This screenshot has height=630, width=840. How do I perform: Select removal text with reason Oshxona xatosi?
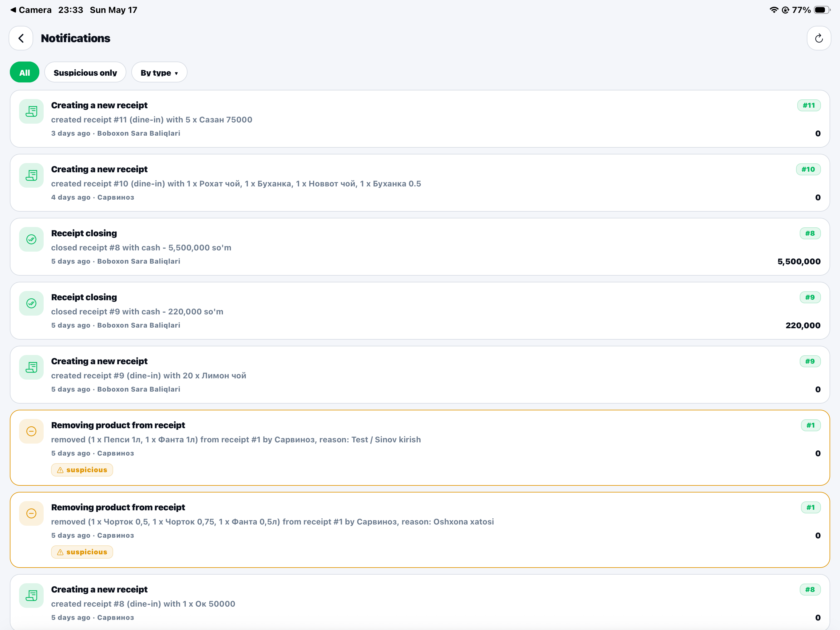(x=272, y=522)
